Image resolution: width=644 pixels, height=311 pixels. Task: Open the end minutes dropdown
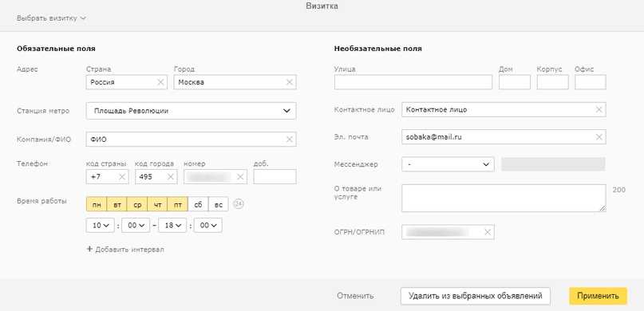tap(207, 225)
